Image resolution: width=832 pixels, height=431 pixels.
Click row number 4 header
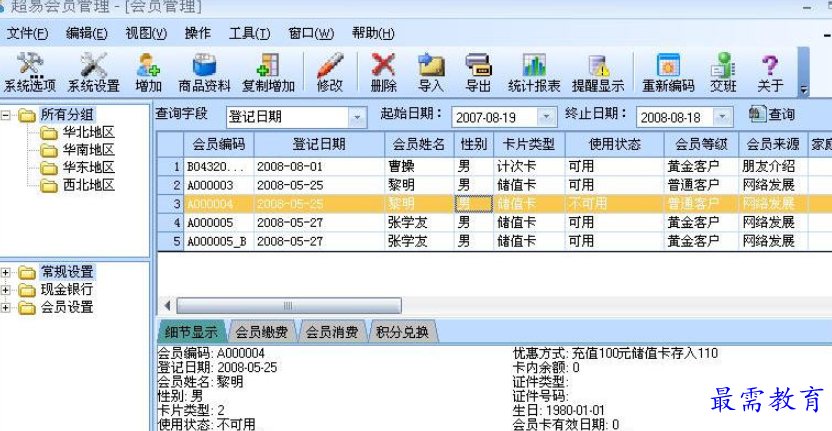tap(171, 222)
